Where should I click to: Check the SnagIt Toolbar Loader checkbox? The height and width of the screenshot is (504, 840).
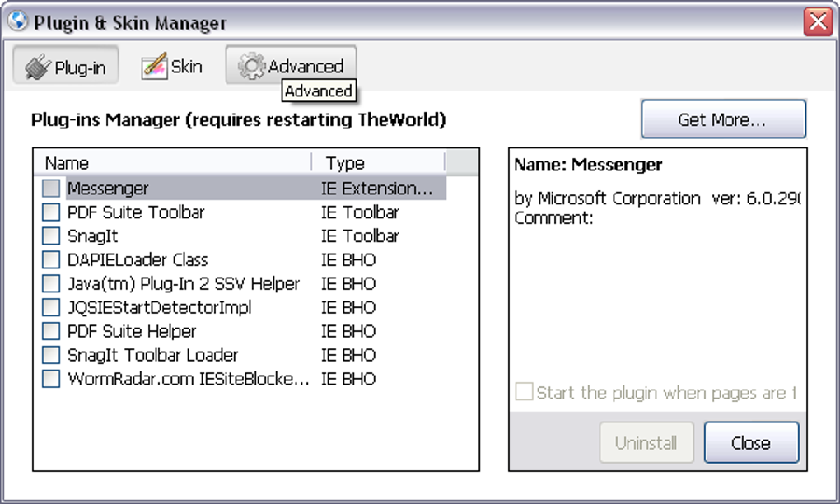51,355
